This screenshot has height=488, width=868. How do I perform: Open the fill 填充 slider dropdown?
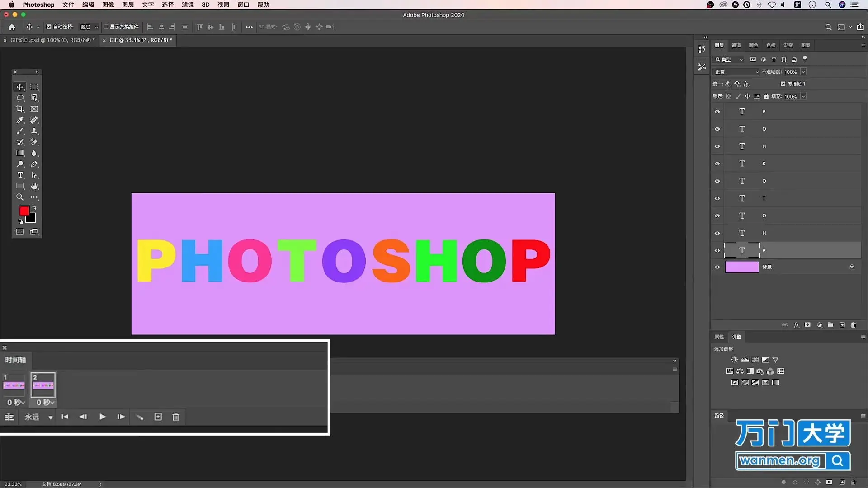tap(803, 96)
